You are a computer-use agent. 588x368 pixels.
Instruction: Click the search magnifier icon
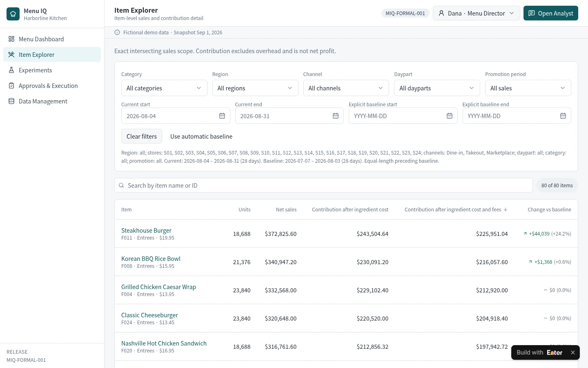point(121,186)
